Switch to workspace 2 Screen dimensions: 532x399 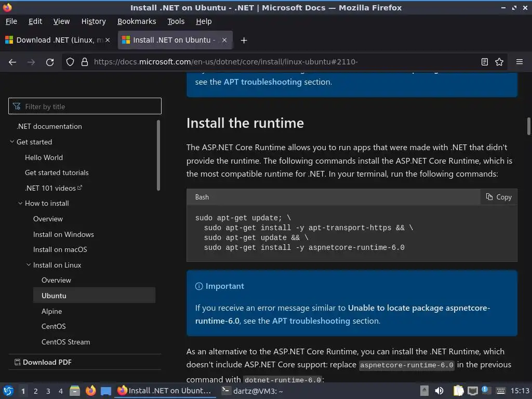[36, 391]
